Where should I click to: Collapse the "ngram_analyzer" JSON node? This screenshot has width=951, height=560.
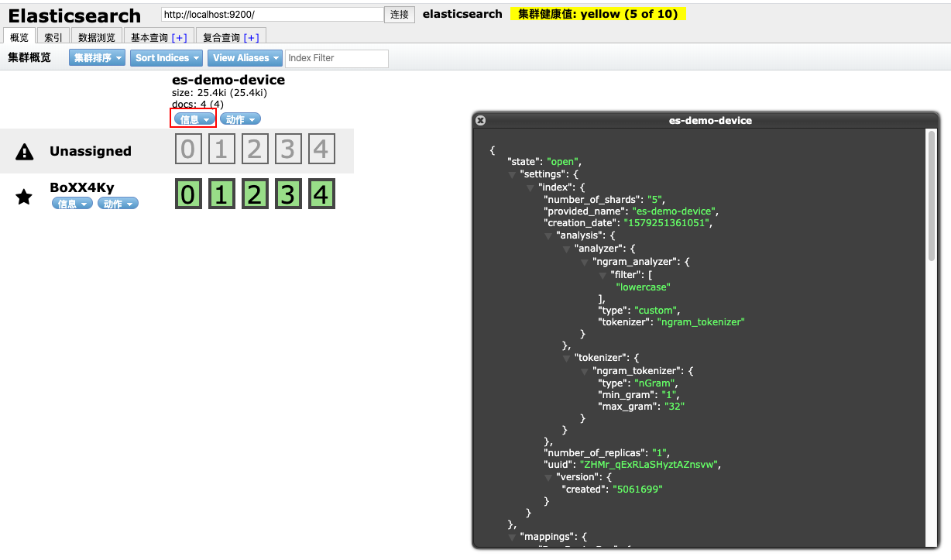point(585,262)
